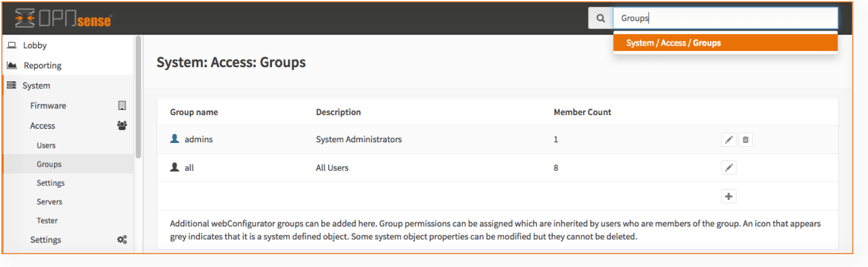Screen dimensions: 868x267
Task: Click the Lobby laptop icon
Action: point(12,45)
